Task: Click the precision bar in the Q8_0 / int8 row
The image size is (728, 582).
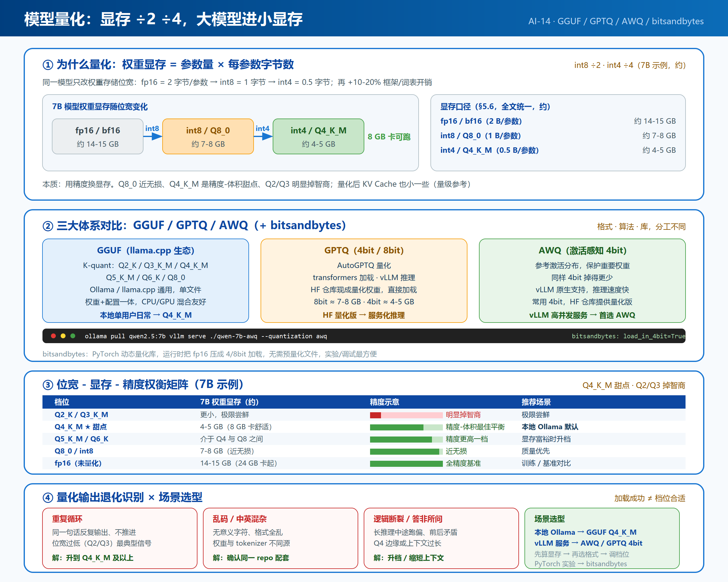Action: coord(406,451)
